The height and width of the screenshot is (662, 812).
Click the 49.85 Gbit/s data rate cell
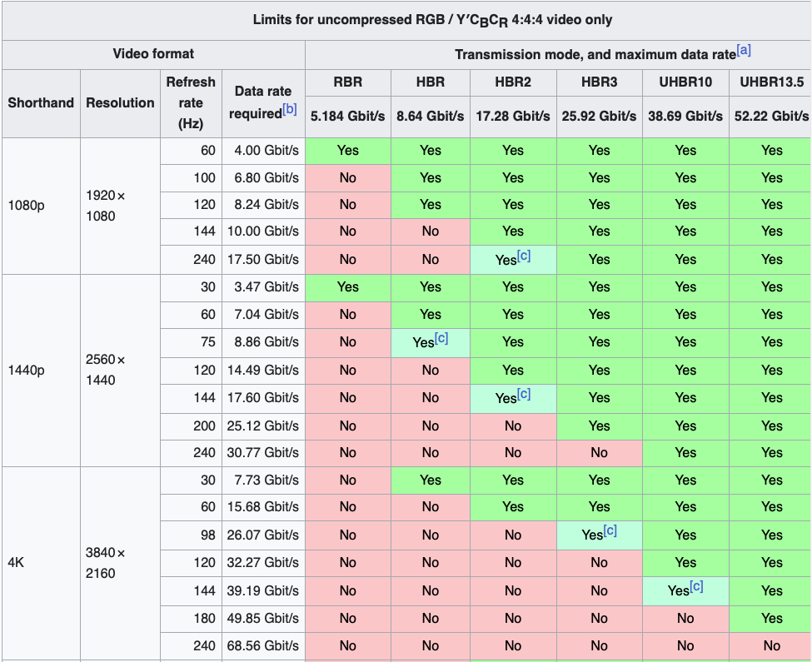click(x=264, y=619)
